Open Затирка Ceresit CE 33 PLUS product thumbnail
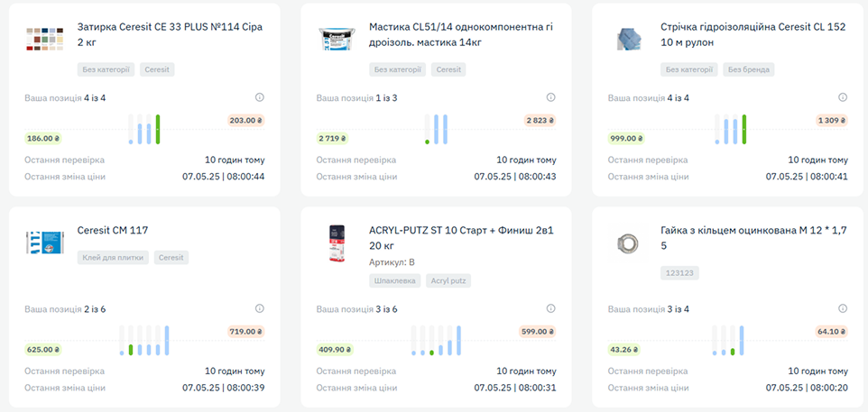The width and height of the screenshot is (868, 412). point(45,39)
